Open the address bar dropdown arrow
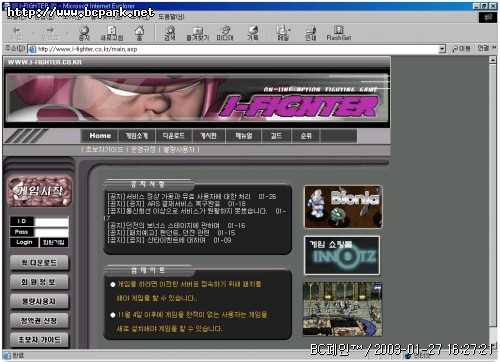The height and width of the screenshot is (362, 500). pos(442,49)
